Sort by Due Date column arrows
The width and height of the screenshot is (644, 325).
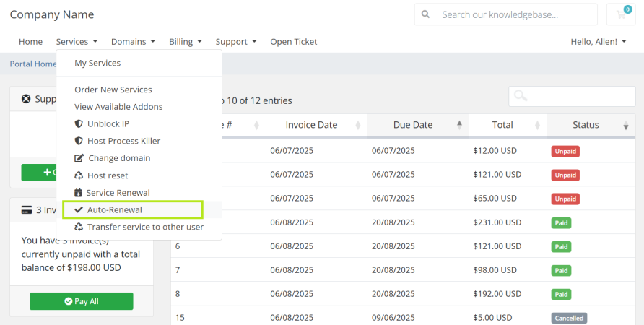coord(459,125)
